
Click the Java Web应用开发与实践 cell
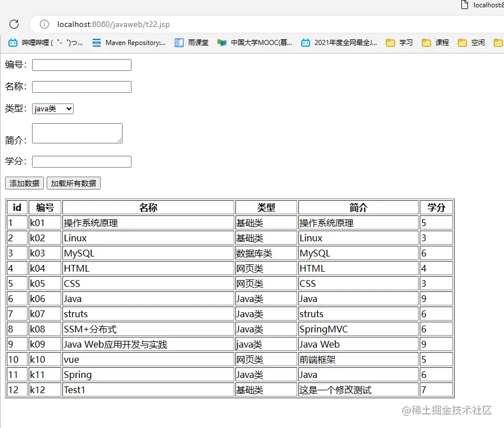[x=148, y=344]
